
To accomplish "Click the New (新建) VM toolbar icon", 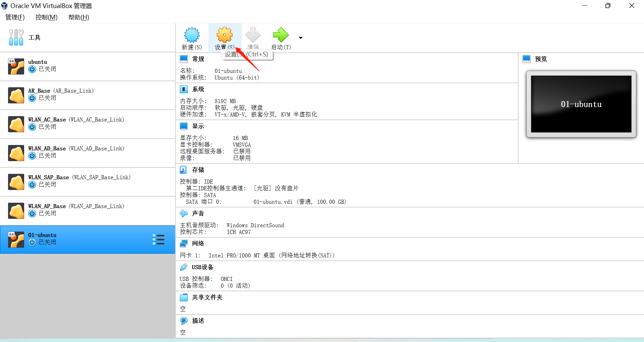I will pyautogui.click(x=192, y=35).
